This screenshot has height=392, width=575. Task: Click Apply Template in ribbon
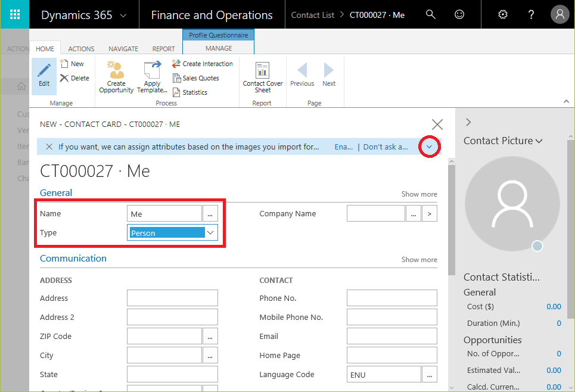click(x=152, y=77)
